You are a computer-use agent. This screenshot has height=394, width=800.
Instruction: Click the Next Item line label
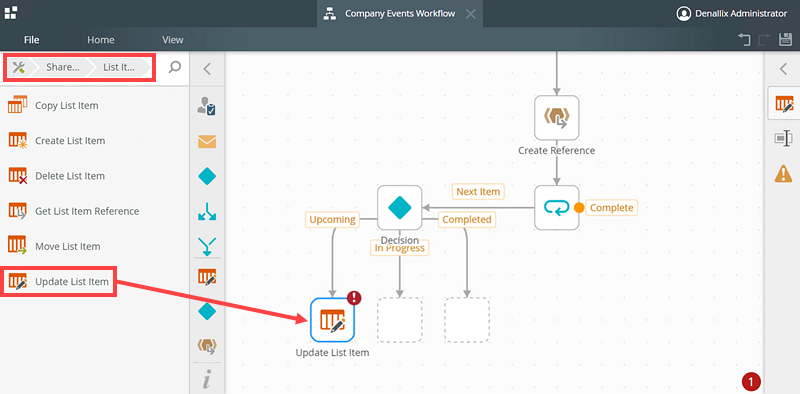pos(478,192)
